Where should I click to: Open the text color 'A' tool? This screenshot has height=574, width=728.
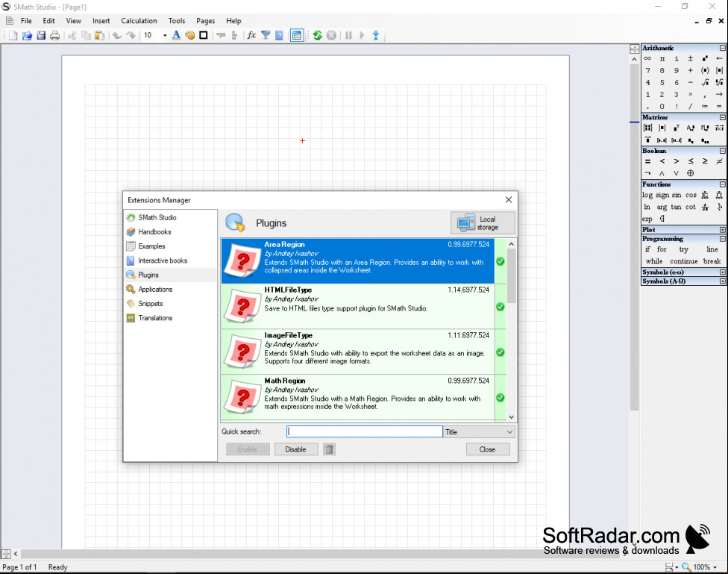(x=176, y=35)
